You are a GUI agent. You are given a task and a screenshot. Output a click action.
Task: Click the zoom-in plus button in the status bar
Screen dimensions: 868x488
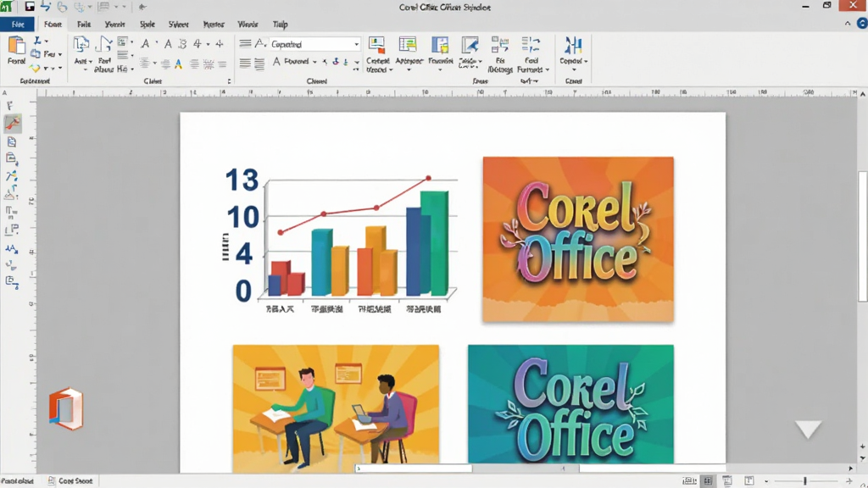(x=849, y=481)
